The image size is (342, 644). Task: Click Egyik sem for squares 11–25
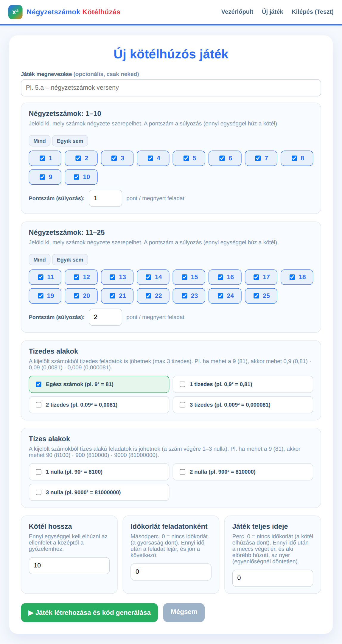point(70,260)
